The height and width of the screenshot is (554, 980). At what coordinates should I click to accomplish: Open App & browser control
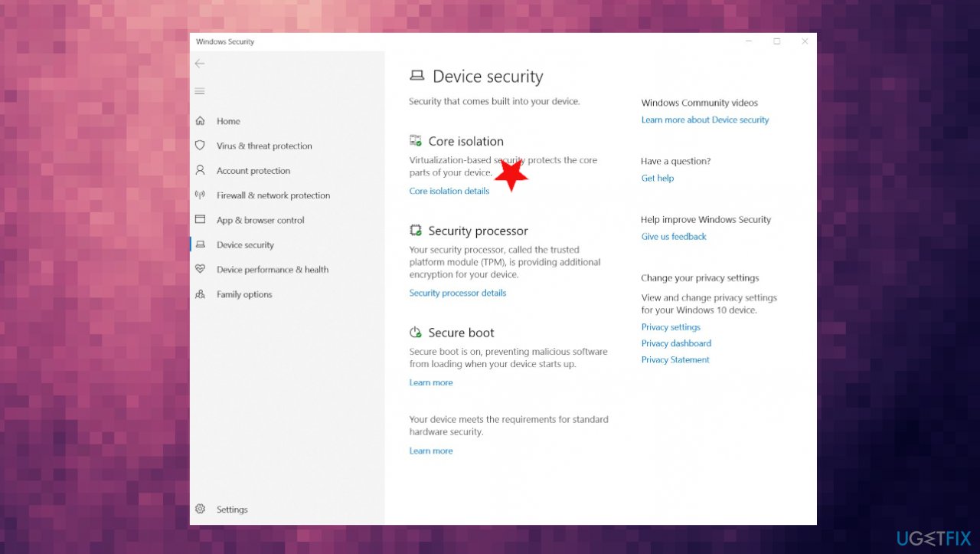[260, 220]
